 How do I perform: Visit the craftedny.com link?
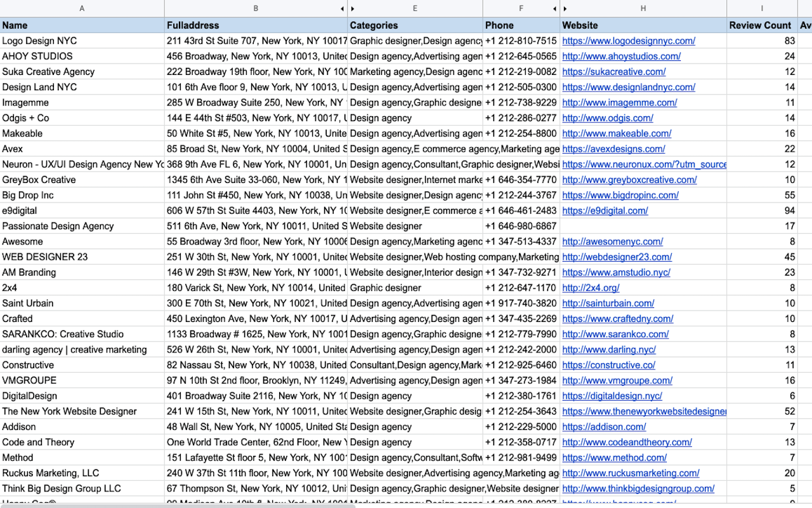(618, 319)
